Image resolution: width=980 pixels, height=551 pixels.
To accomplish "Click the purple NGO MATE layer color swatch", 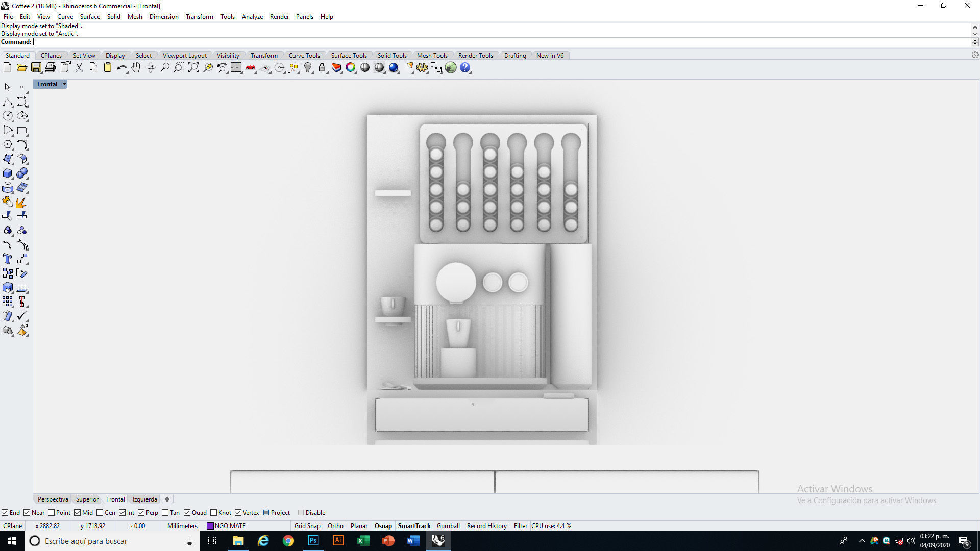I will (x=210, y=526).
